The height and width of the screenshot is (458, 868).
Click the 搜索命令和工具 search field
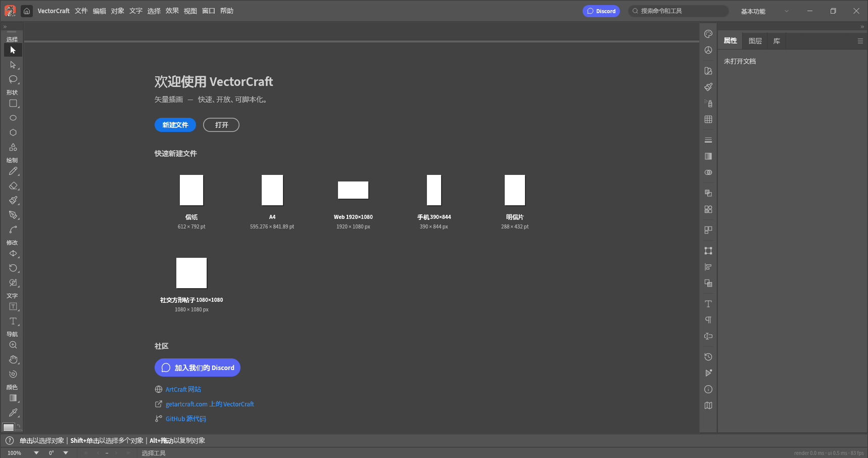[x=678, y=11]
